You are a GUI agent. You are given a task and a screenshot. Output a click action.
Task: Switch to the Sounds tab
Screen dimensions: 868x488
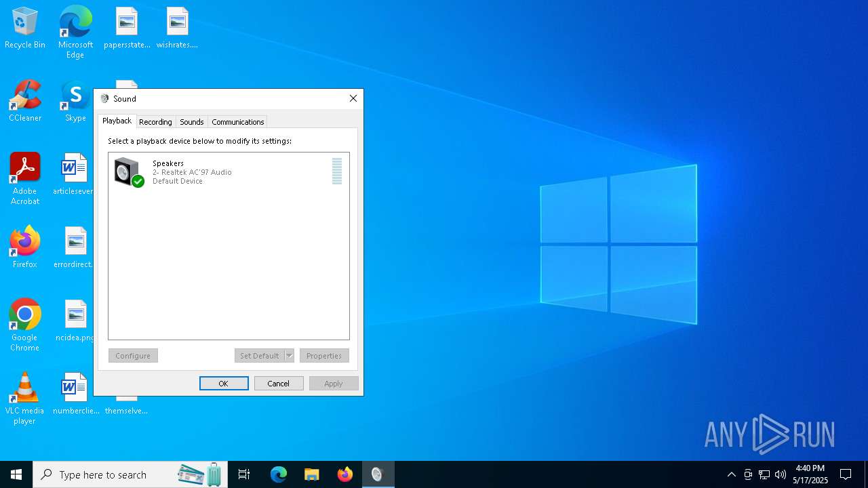pyautogui.click(x=192, y=122)
